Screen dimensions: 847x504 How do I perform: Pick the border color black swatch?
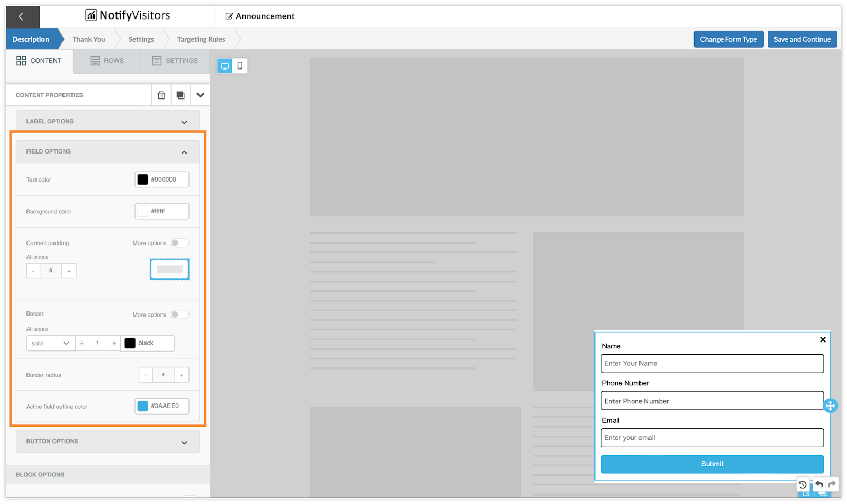(130, 343)
